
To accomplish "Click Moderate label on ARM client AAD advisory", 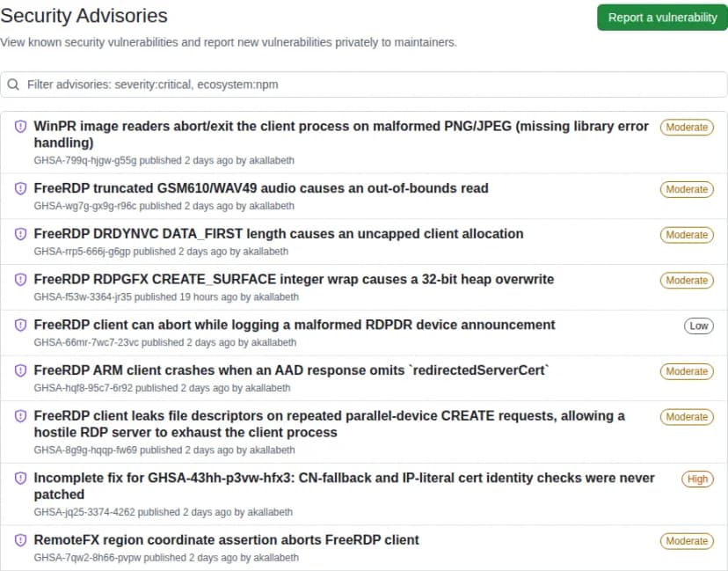I will point(687,371).
